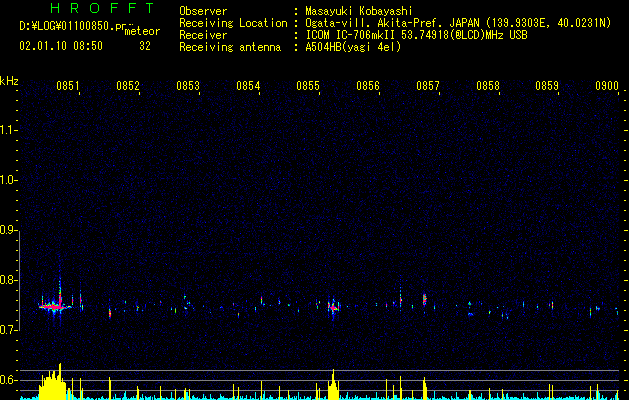Click the 1.1 kHz axis label
The width and height of the screenshot is (629, 400).
click(x=8, y=130)
